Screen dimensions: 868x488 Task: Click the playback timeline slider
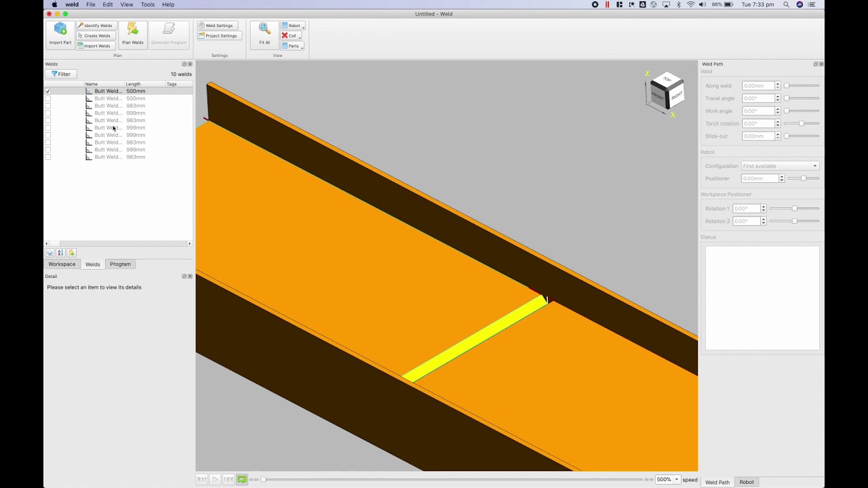click(x=452, y=480)
